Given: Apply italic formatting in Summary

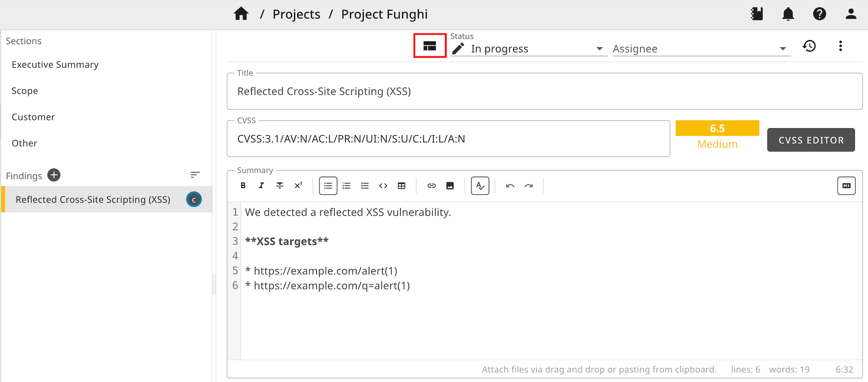Looking at the screenshot, I should pos(261,185).
